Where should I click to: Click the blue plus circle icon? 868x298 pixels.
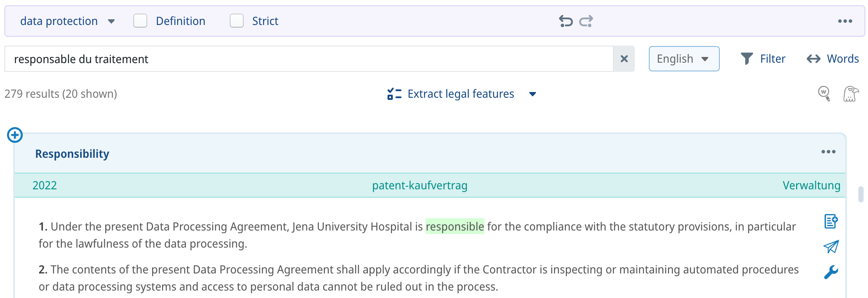click(x=15, y=135)
